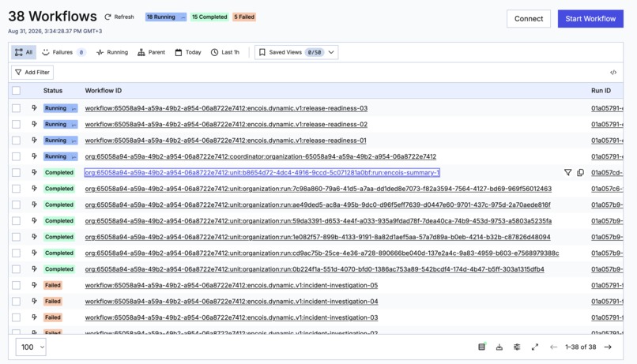
Task: Open the release-readiness-03 workflow link
Action: [226, 108]
